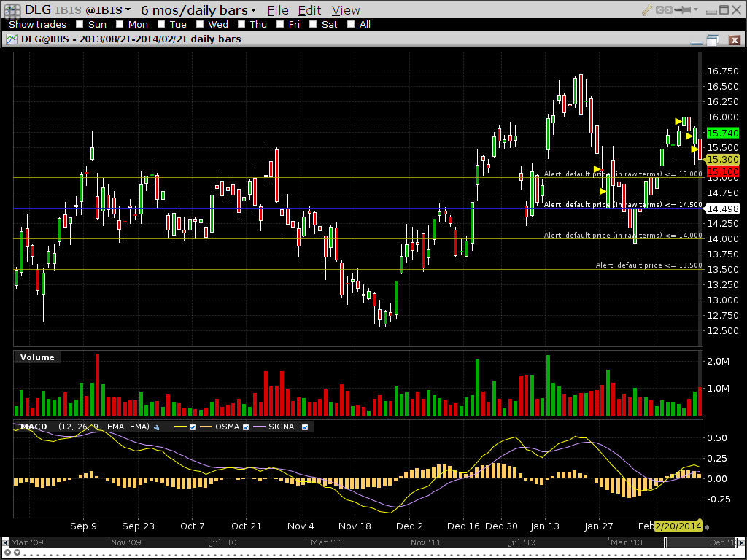The width and height of the screenshot is (747, 560).
Task: Toggle Mon show-trades checkbox
Action: point(120,24)
